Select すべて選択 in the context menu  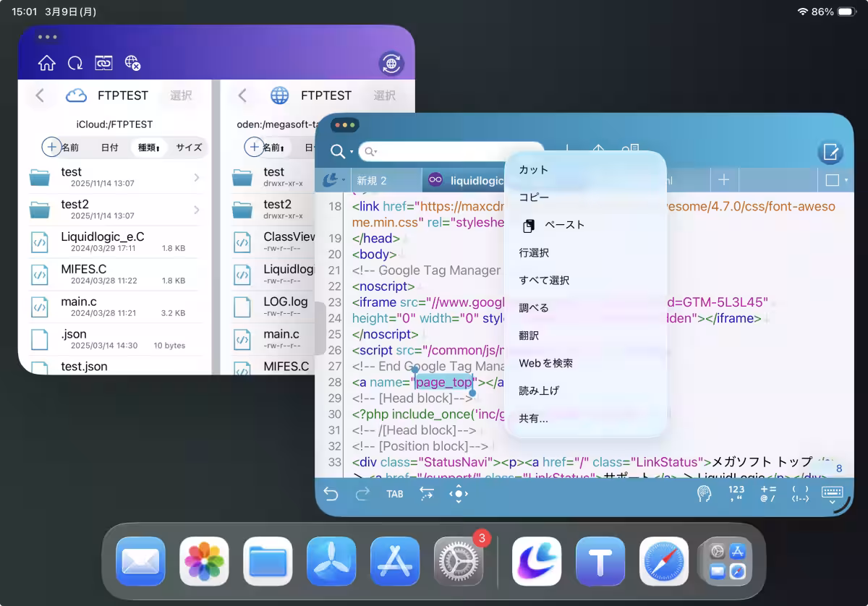click(544, 280)
